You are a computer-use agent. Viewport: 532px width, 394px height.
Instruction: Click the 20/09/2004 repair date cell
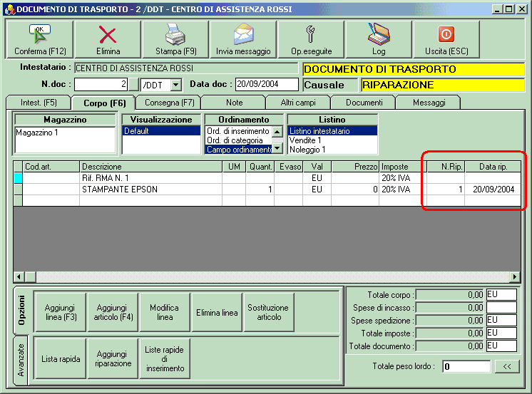(493, 190)
